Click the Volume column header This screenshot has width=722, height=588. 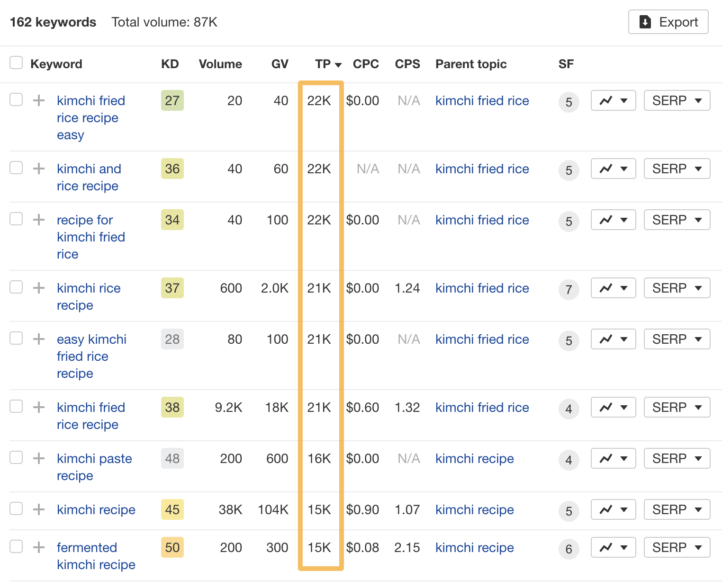[220, 64]
